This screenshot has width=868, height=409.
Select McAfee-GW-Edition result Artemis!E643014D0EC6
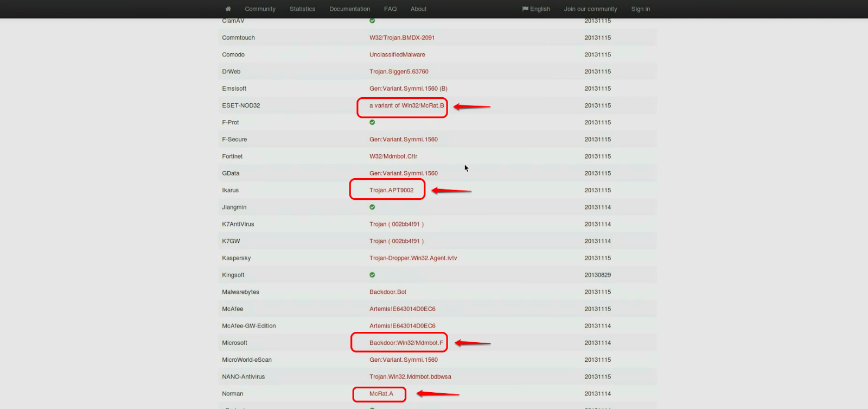tap(403, 326)
